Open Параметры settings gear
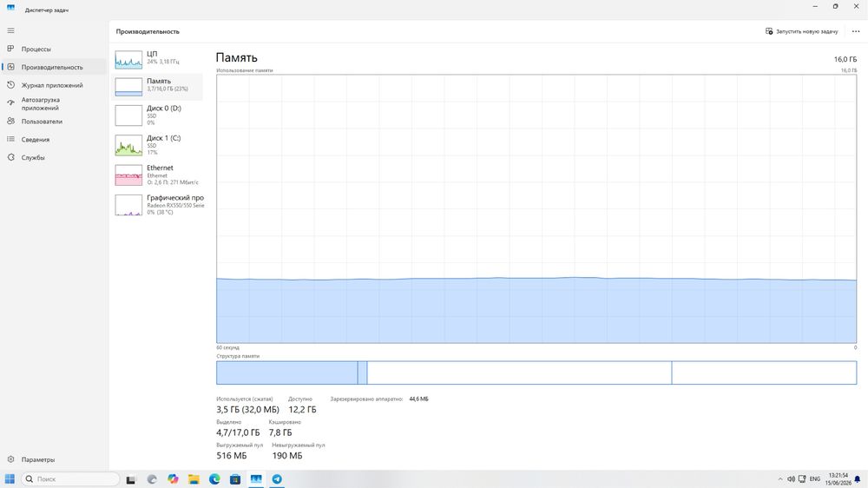The height and width of the screenshot is (488, 868). tap(10, 459)
